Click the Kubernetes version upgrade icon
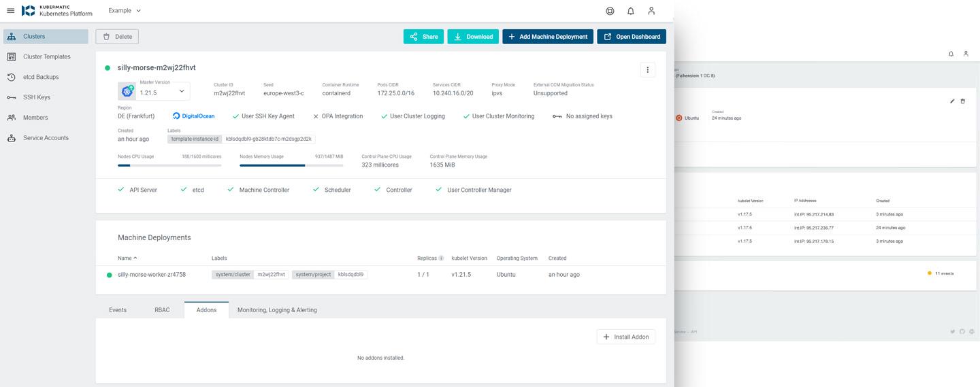The image size is (980, 387). [127, 91]
